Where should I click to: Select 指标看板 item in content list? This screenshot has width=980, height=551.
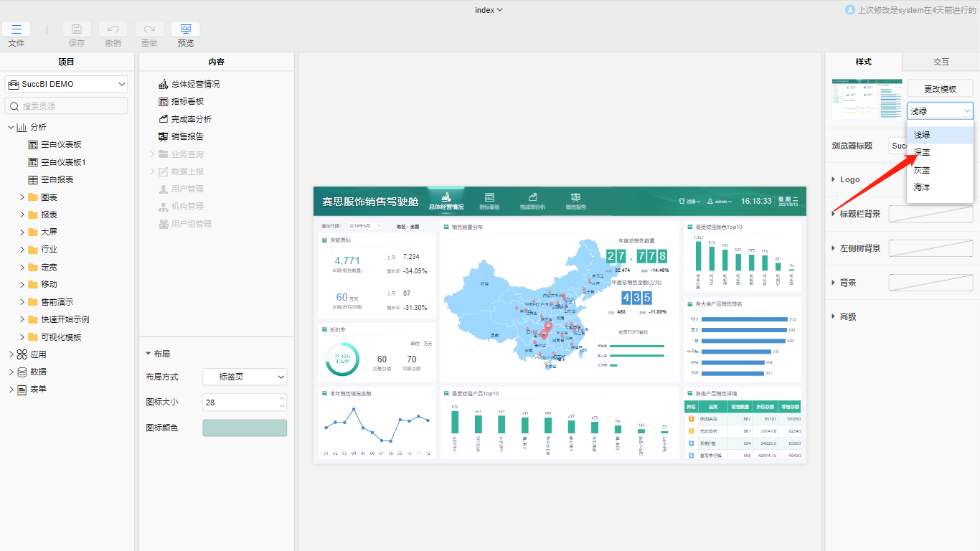point(187,101)
